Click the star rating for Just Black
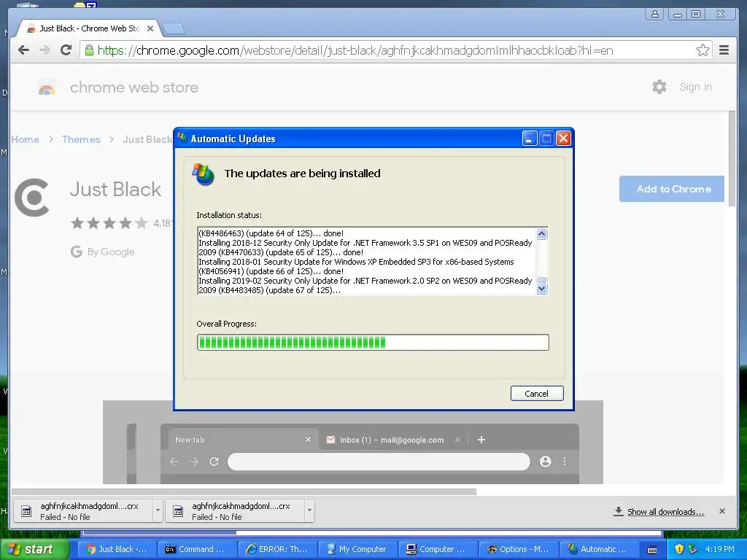Viewport: 747px width, 560px height. pos(109,223)
